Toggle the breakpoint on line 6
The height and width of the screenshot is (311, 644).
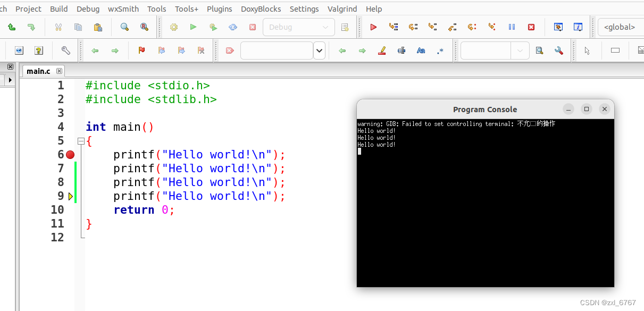coord(70,154)
